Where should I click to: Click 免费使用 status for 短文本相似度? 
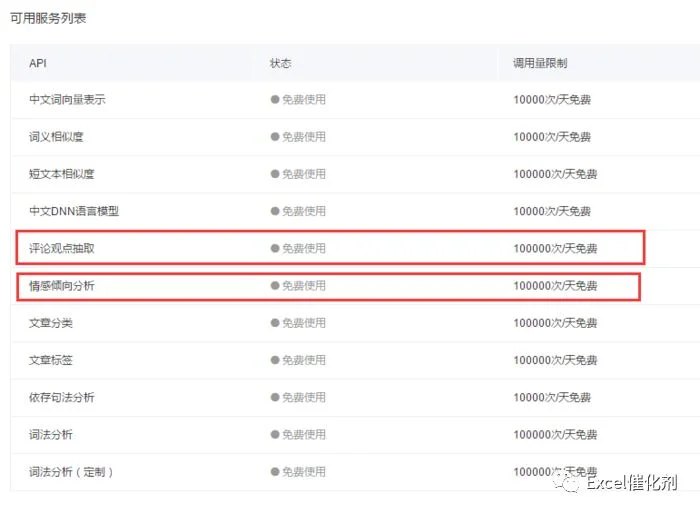[304, 174]
